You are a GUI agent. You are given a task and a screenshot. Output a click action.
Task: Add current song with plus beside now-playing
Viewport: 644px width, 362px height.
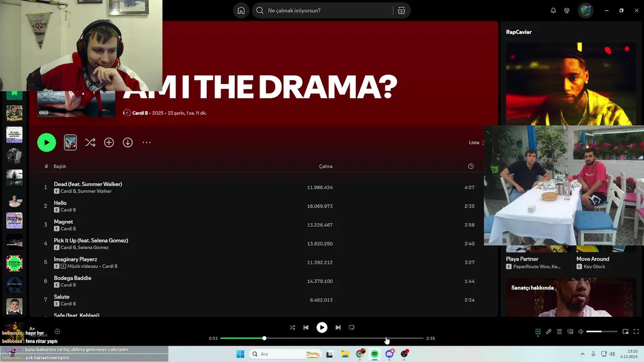pos(57,331)
